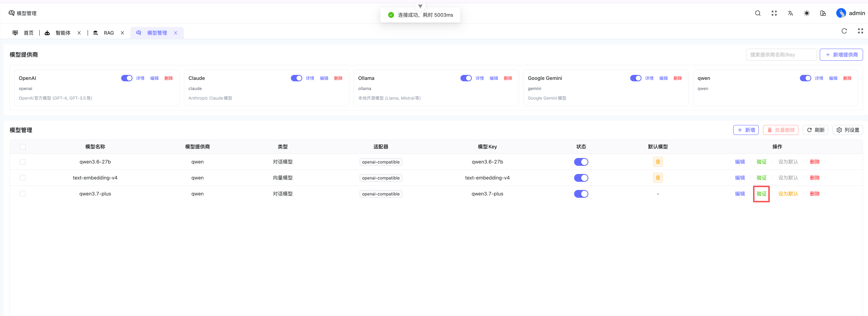Toggle status switch for text-embedding-v4
Image resolution: width=868 pixels, height=316 pixels.
(581, 178)
